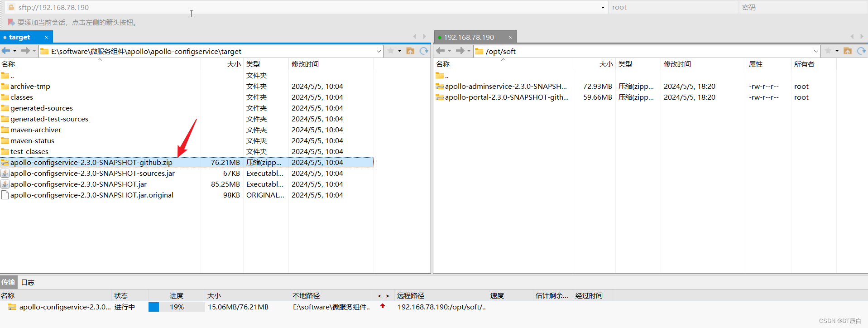Open the remote pane back history dropdown
The width and height of the screenshot is (868, 328).
tap(449, 51)
